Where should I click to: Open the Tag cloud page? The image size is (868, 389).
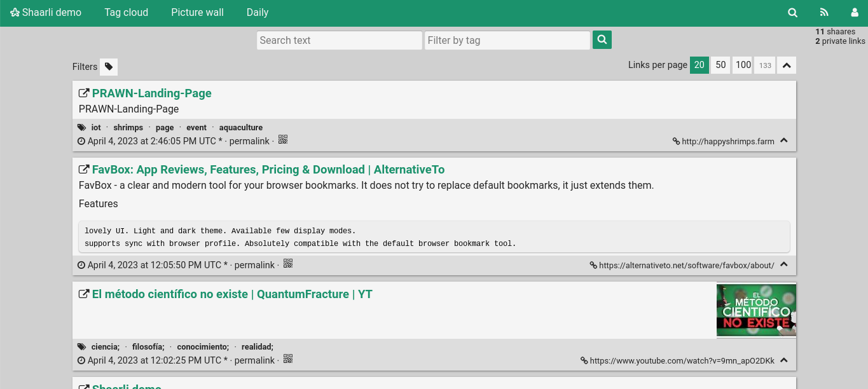tap(126, 12)
